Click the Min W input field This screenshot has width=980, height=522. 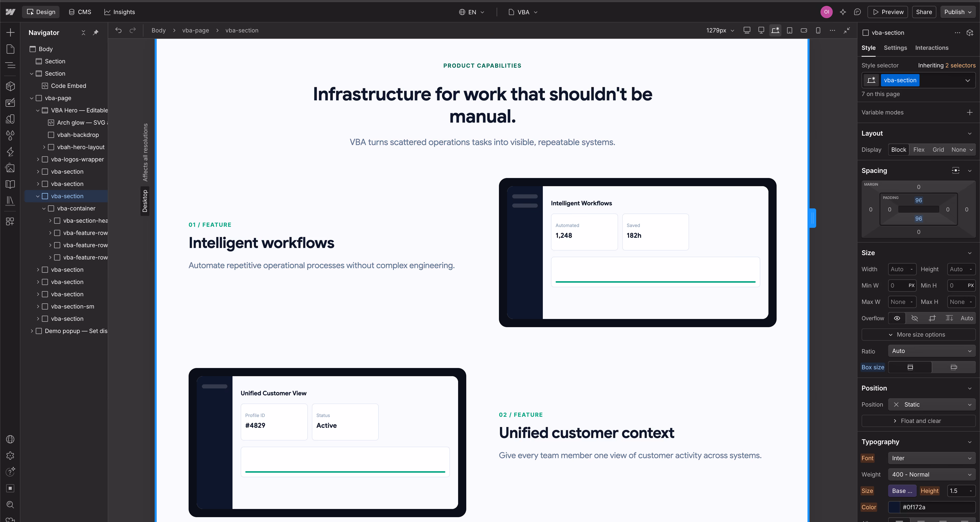pyautogui.click(x=902, y=285)
